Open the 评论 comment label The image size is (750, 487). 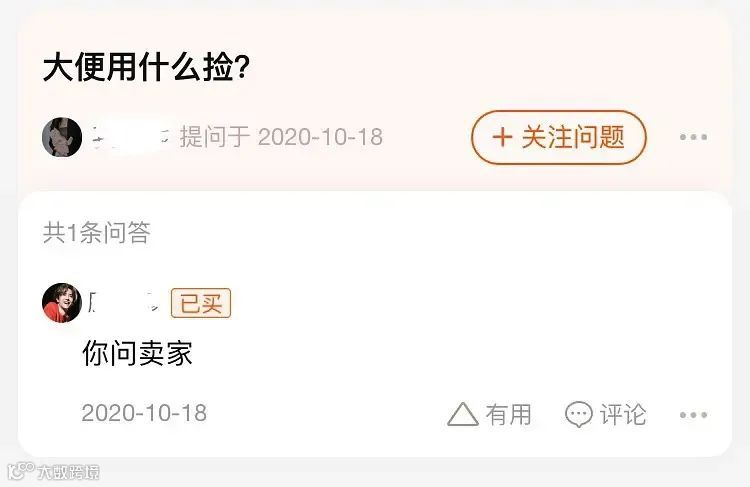(x=623, y=414)
